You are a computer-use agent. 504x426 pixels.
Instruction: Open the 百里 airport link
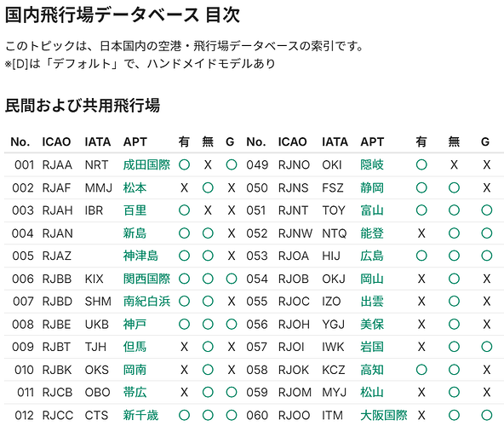coord(135,210)
